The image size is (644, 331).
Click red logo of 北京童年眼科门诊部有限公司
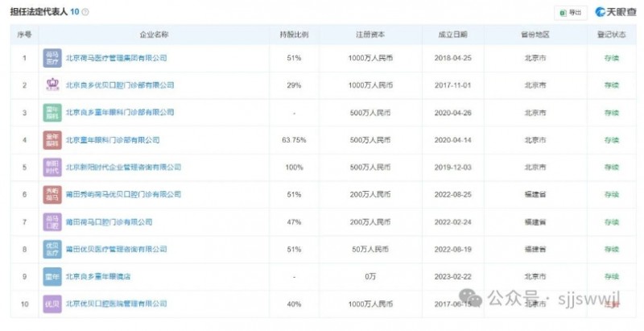[x=52, y=140]
